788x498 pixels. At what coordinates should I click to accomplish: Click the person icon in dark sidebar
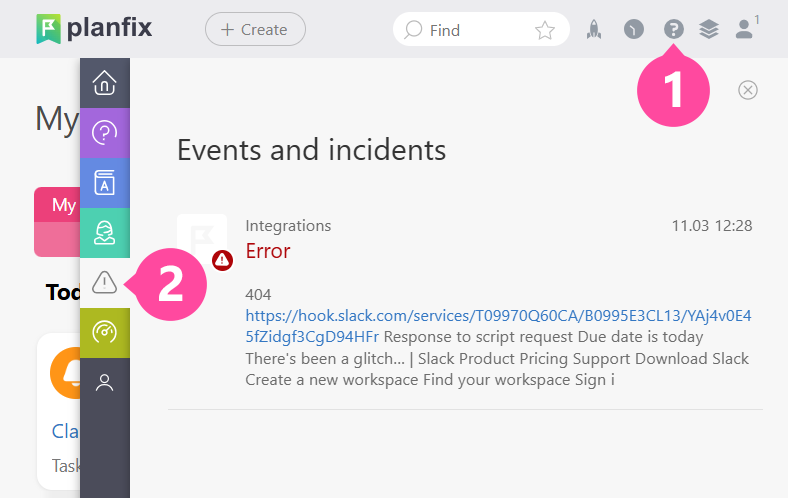click(105, 382)
